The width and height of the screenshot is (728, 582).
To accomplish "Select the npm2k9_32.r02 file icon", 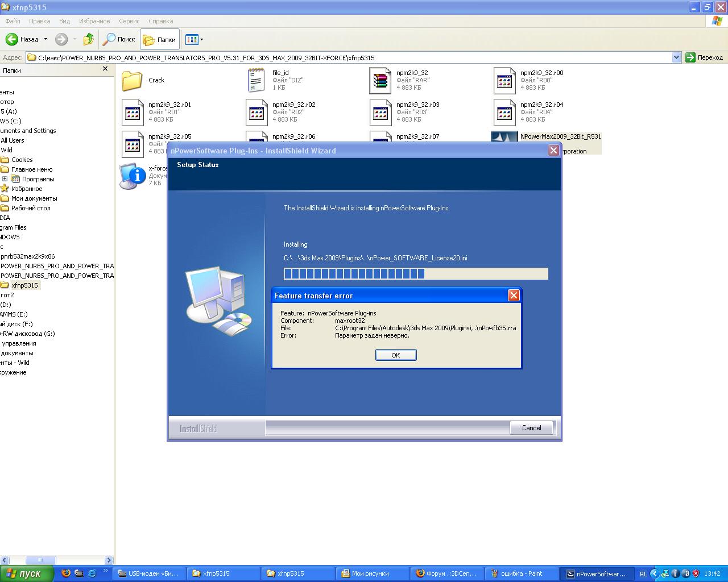I will point(257,113).
